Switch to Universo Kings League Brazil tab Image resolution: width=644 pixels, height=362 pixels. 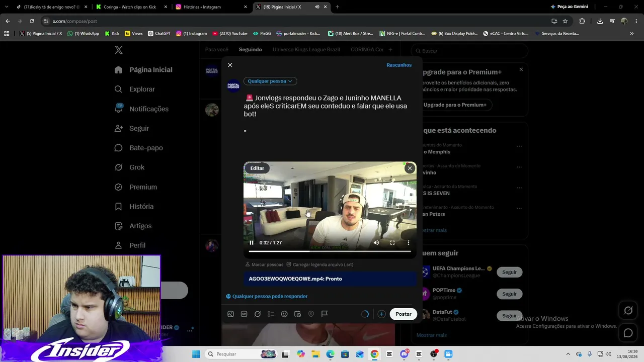coord(306,49)
